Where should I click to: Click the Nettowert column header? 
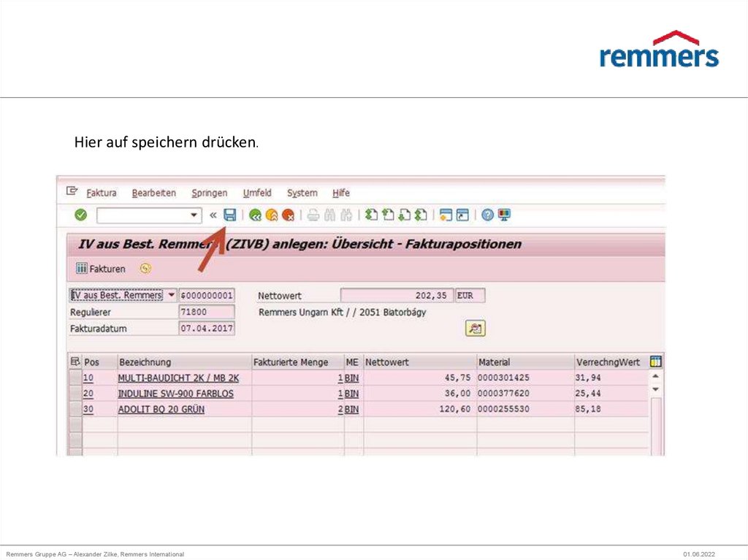pyautogui.click(x=420, y=362)
